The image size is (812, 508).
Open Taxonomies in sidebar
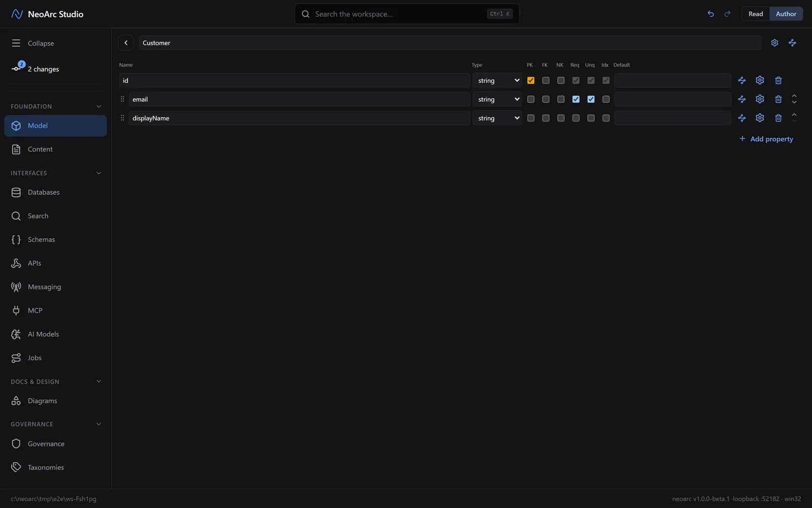[x=55, y=467]
